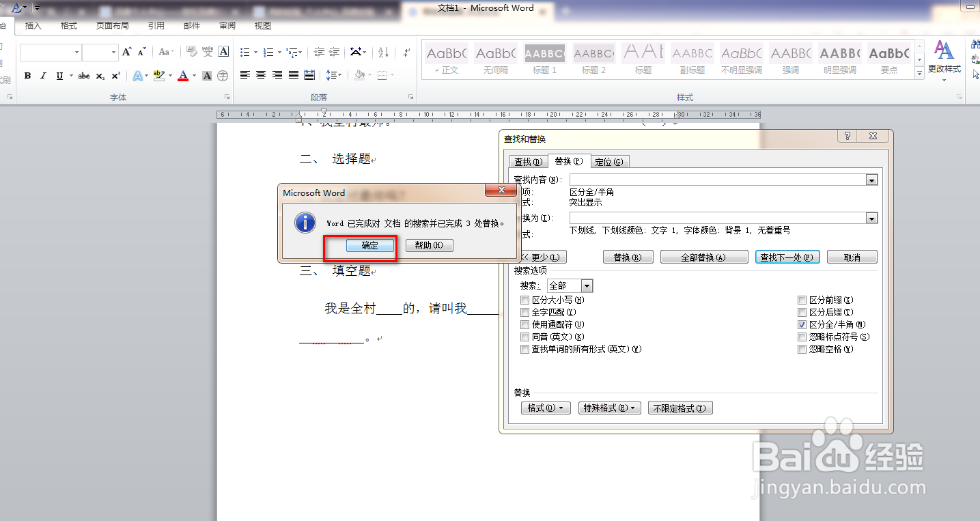Viewport: 980px width, 521px height.
Task: Apply subscript formatting
Action: point(100,76)
